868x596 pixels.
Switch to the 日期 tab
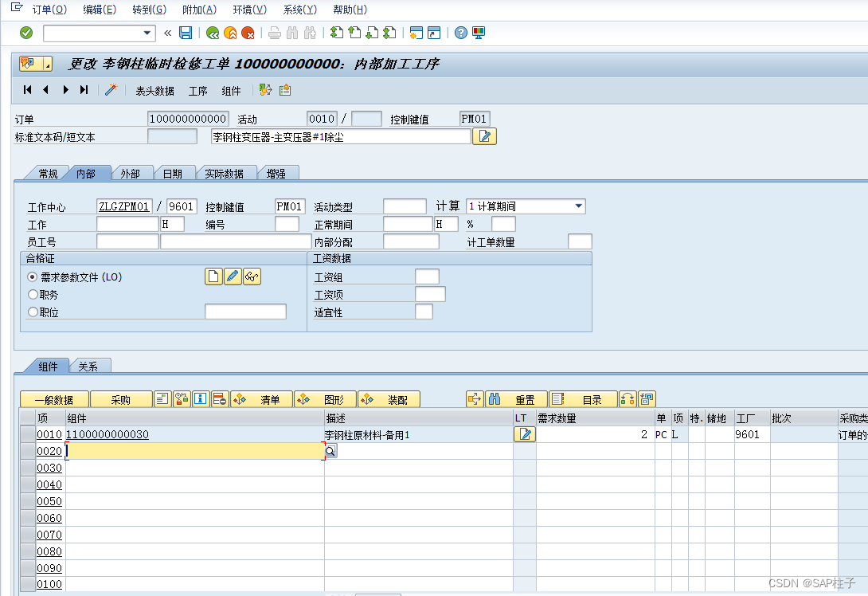tap(173, 174)
